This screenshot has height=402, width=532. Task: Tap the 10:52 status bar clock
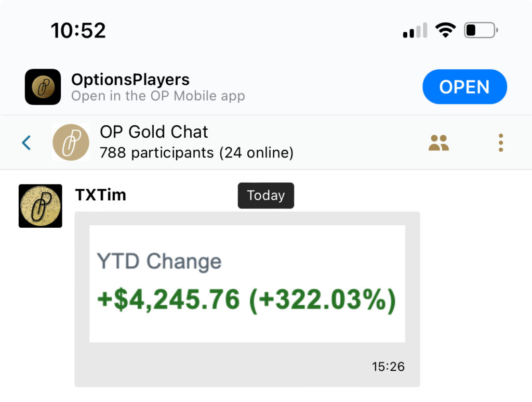click(x=78, y=31)
